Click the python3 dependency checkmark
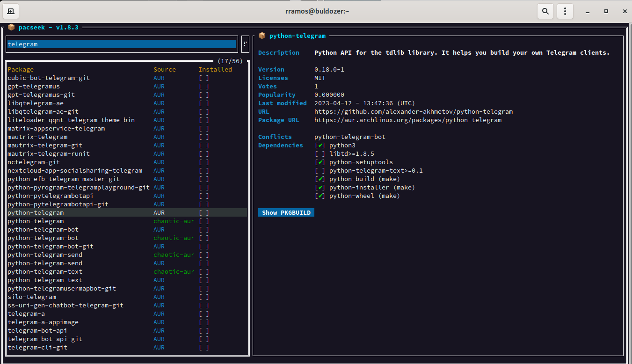Screen dimensions: 632x364 (320, 145)
